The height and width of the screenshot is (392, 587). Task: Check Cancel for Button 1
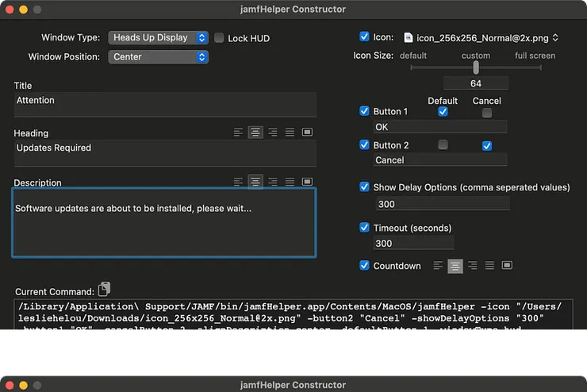coord(487,113)
